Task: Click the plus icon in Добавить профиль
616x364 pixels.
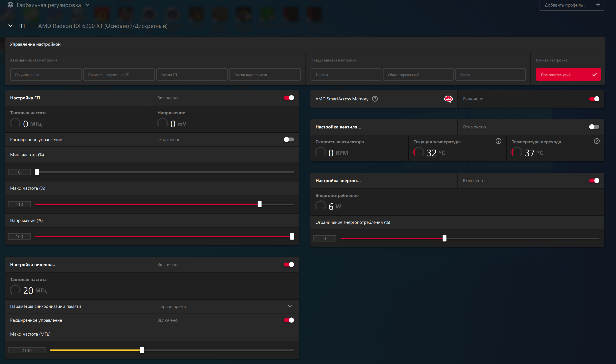Action: (598, 5)
